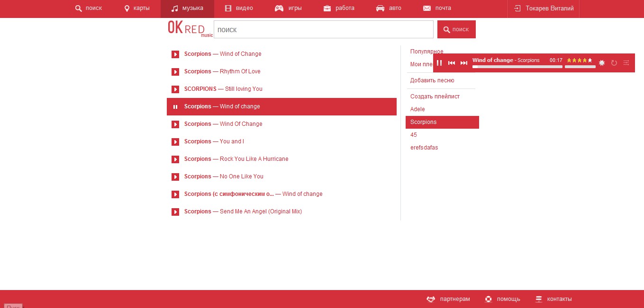Click партнерам link in footer
Screen dimensions: 644x308
(x=448, y=299)
